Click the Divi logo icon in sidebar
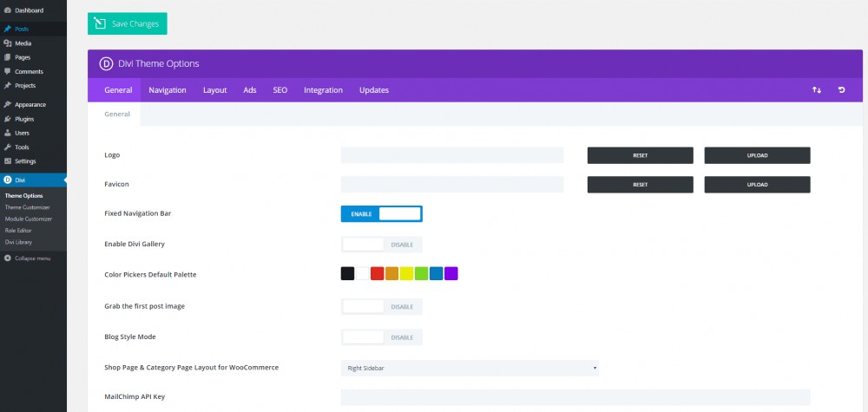The width and height of the screenshot is (868, 412). coord(7,180)
